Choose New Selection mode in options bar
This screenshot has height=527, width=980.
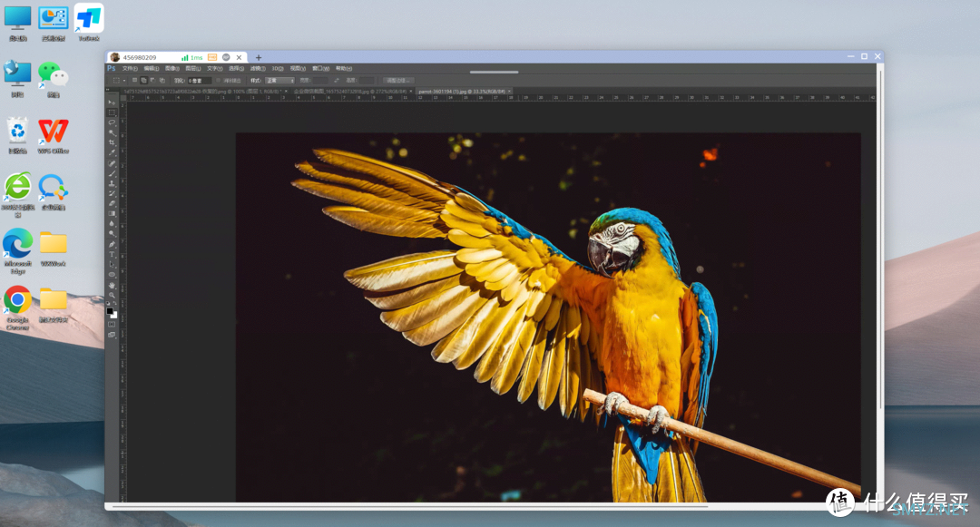[134, 81]
